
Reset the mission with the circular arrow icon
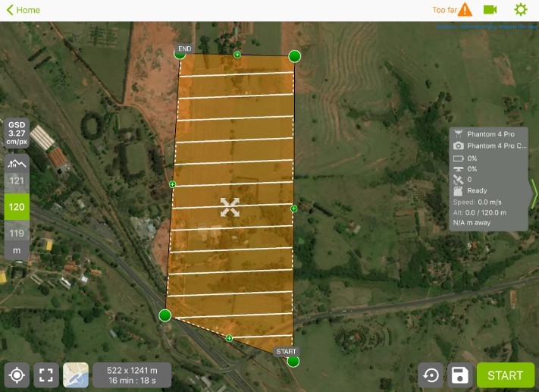[x=431, y=375]
